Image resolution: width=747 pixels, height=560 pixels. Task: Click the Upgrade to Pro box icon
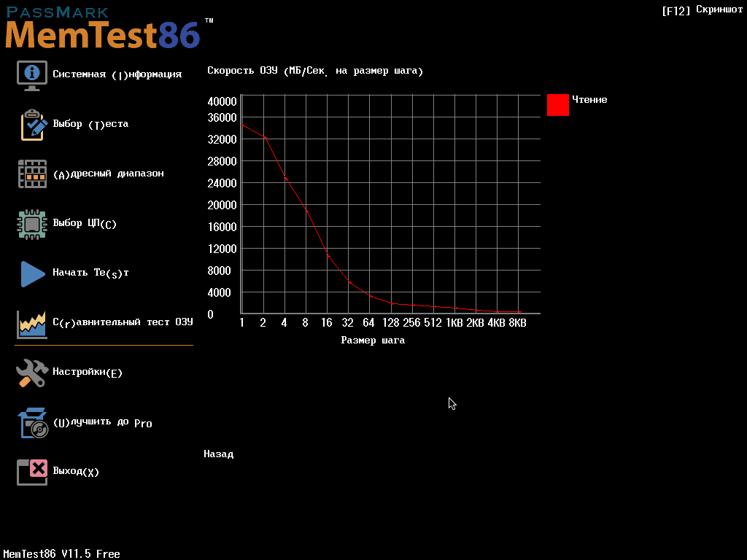tap(33, 423)
